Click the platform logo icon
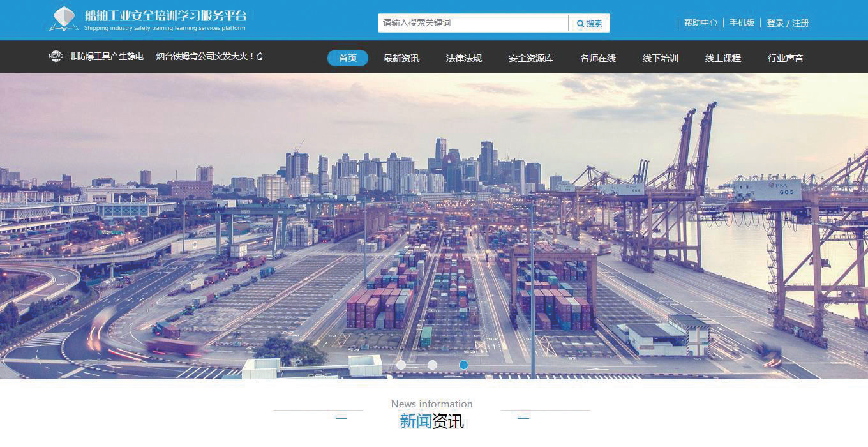Image resolution: width=868 pixels, height=447 pixels. pyautogui.click(x=64, y=19)
